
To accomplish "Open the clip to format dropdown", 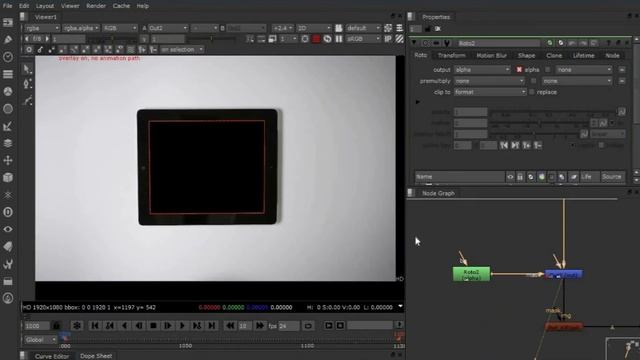I will pyautogui.click(x=490, y=92).
